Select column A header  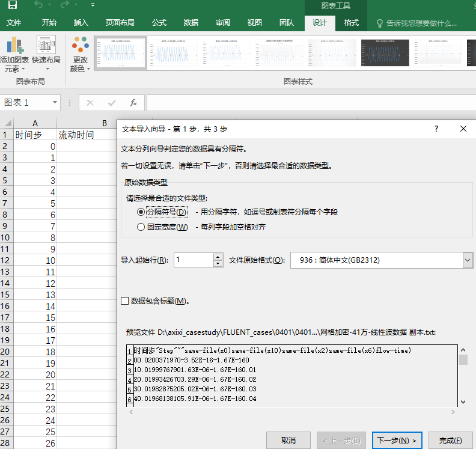(x=35, y=123)
